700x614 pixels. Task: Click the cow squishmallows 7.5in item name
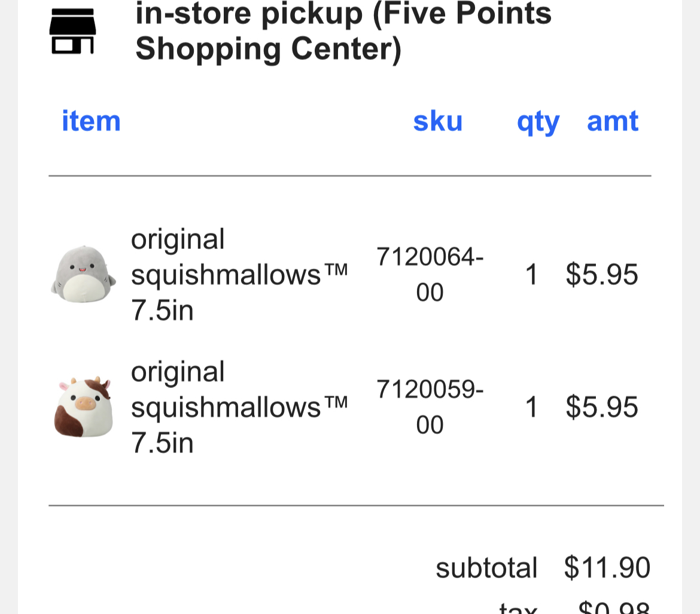239,408
